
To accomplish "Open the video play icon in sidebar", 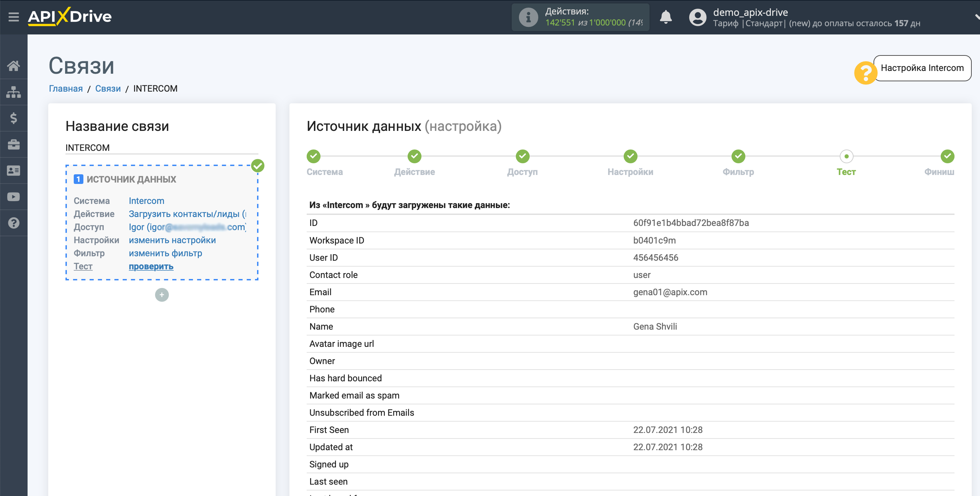I will tap(14, 197).
